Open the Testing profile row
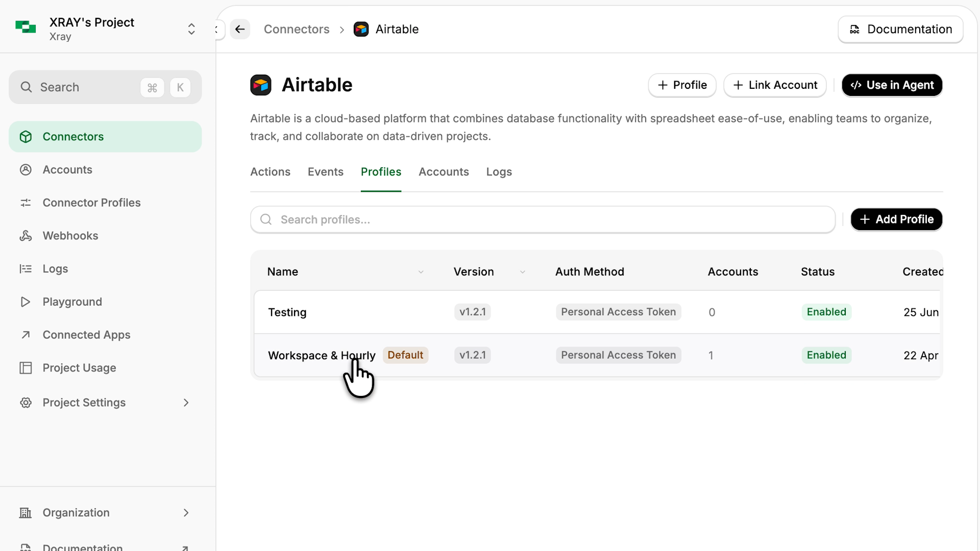Screen dimensions: 980x551 (x=597, y=312)
